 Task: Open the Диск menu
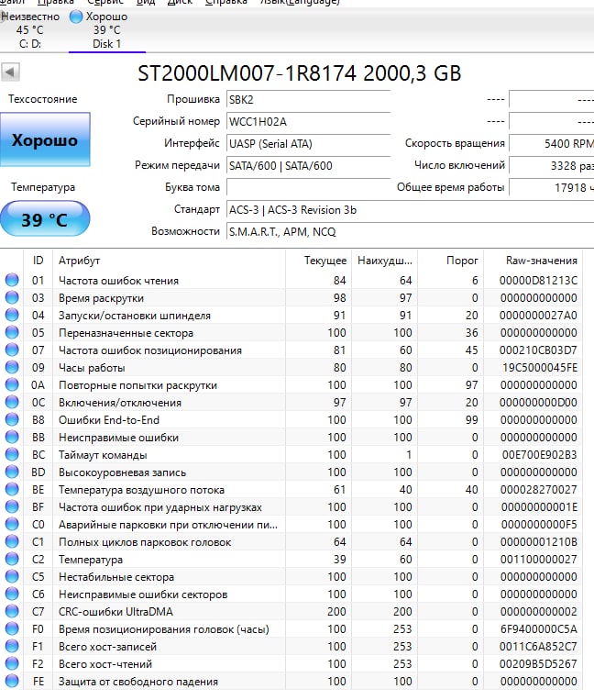click(x=180, y=2)
